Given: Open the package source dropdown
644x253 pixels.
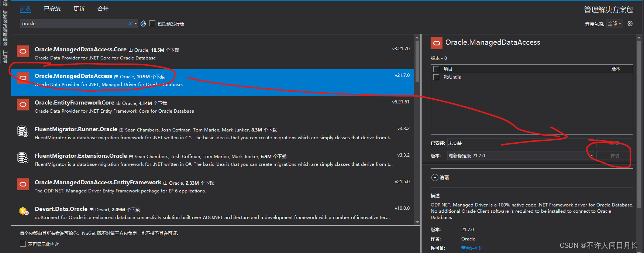Looking at the screenshot, I should click(614, 24).
